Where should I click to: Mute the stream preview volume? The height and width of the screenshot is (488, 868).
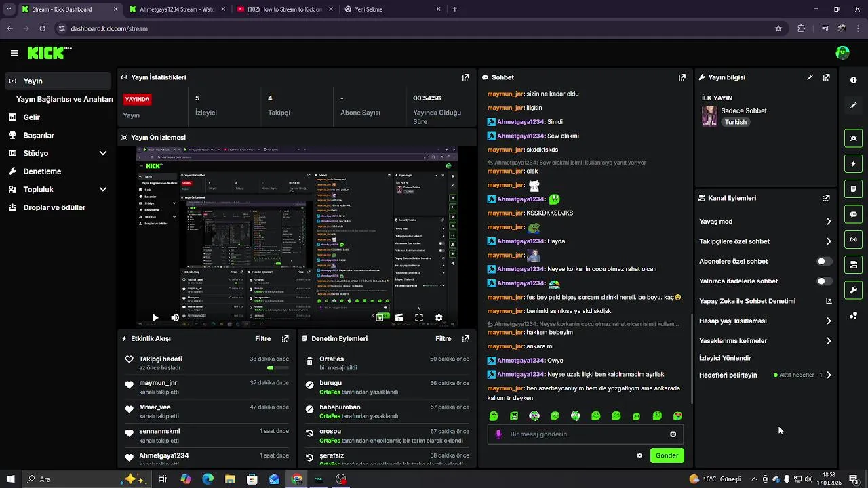point(175,317)
